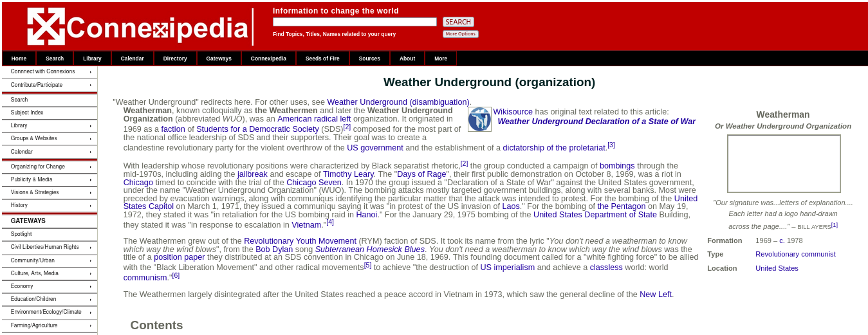Open the Seeds of Fire nav item

click(322, 59)
